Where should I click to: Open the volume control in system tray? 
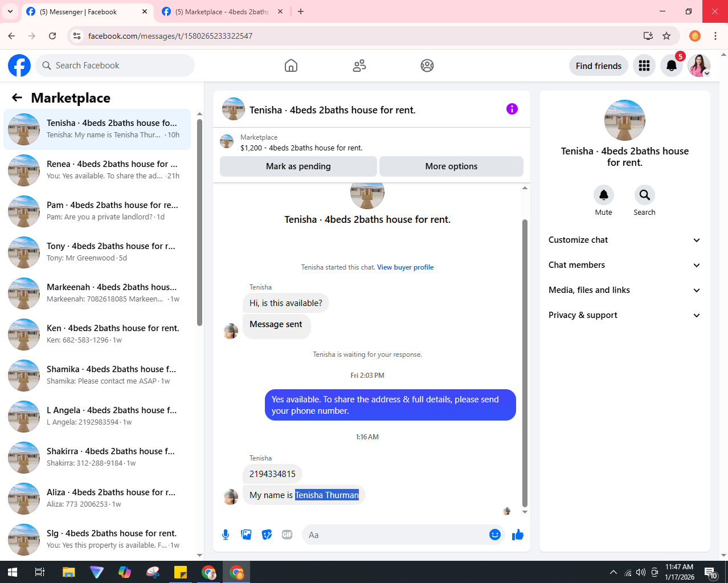coord(641,572)
